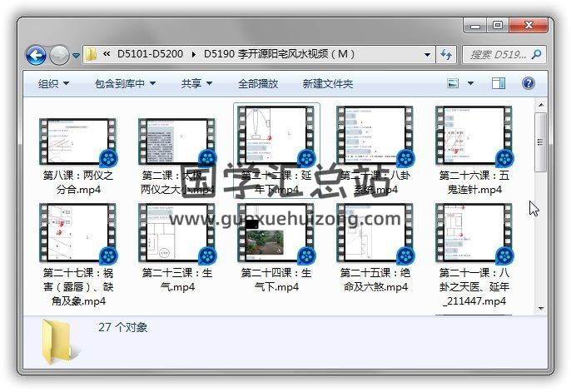Click player badge on 第二十六课 thumbnail

[x=504, y=158]
